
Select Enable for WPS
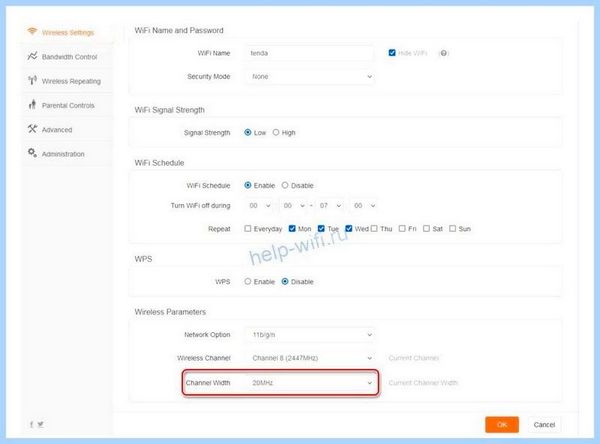pyautogui.click(x=248, y=281)
